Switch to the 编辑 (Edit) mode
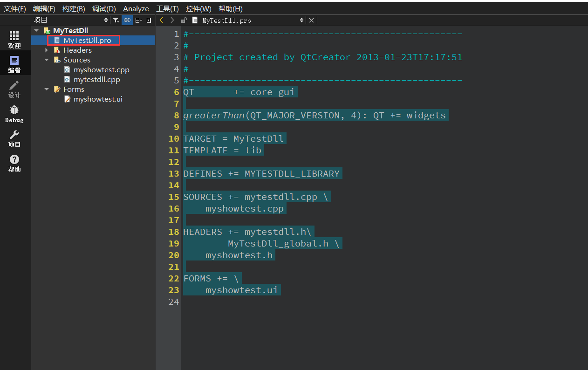The image size is (588, 370). [x=14, y=63]
